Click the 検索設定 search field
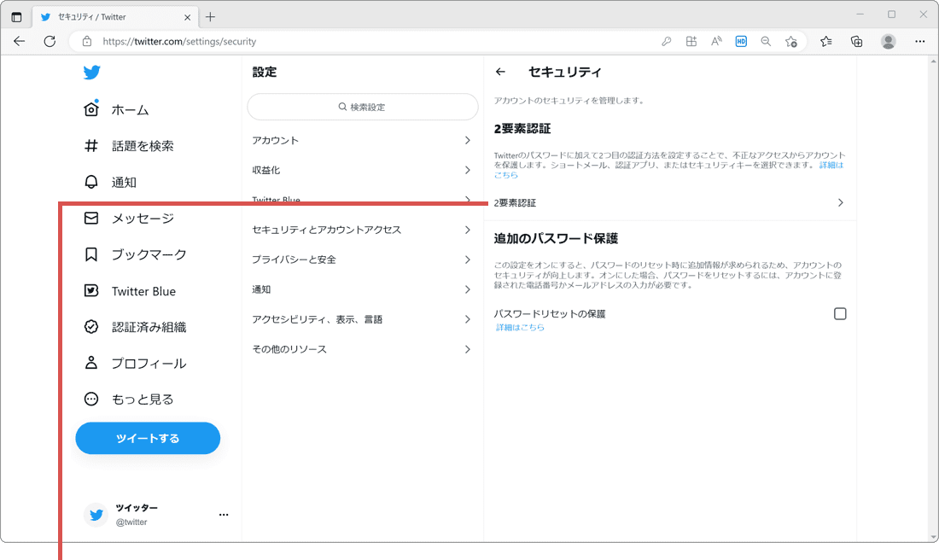939x560 pixels. tap(362, 107)
